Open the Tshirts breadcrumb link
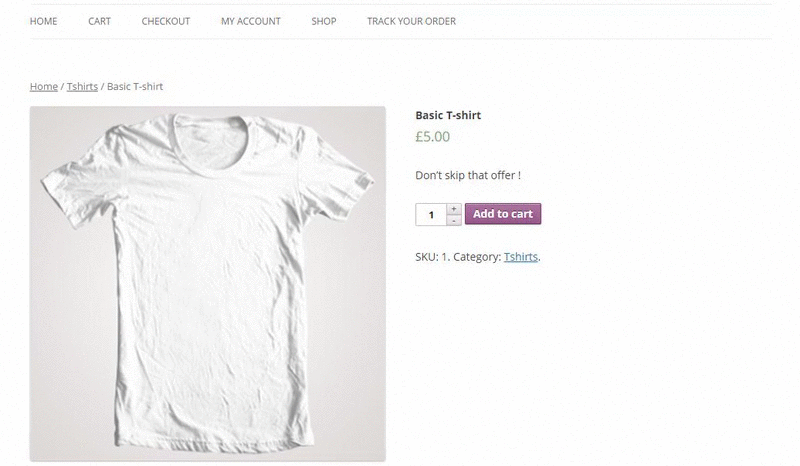 (82, 87)
